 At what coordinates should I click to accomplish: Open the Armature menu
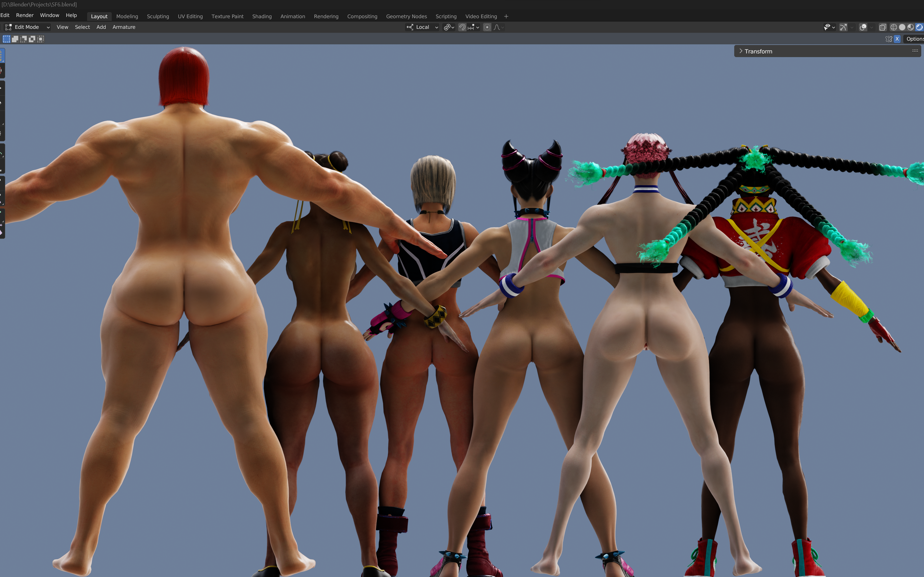124,27
